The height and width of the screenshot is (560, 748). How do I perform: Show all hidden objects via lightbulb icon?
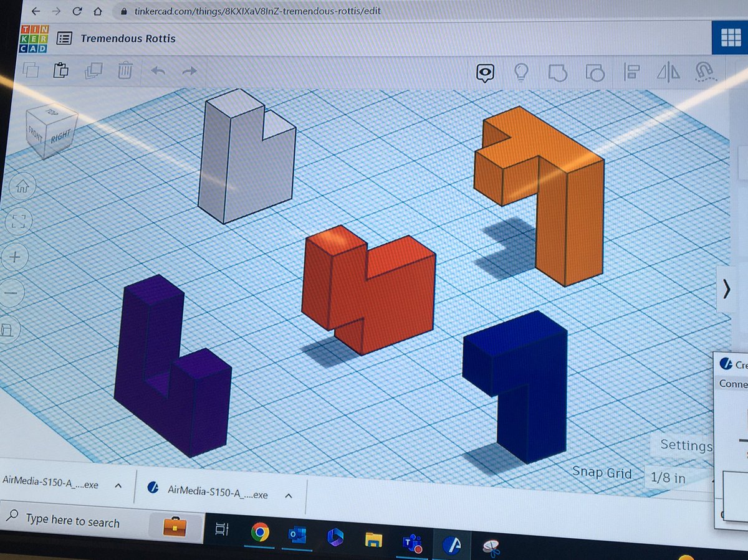522,73
